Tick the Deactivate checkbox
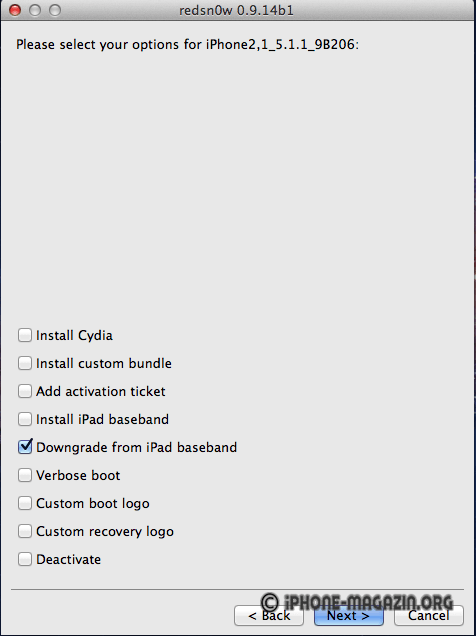This screenshot has width=476, height=636. tap(25, 559)
